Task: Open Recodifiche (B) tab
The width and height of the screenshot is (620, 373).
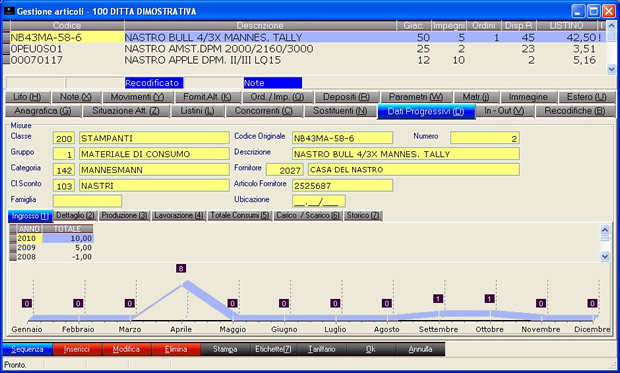Action: [x=575, y=111]
